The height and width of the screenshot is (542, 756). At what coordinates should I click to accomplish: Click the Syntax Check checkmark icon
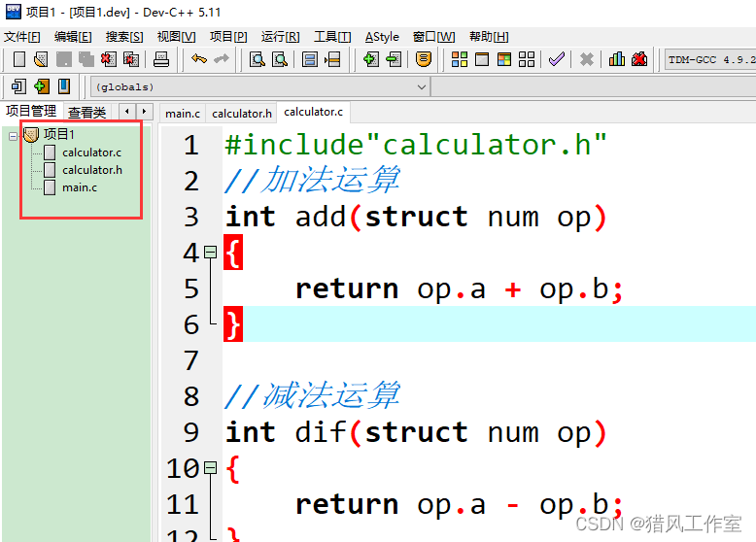[557, 59]
